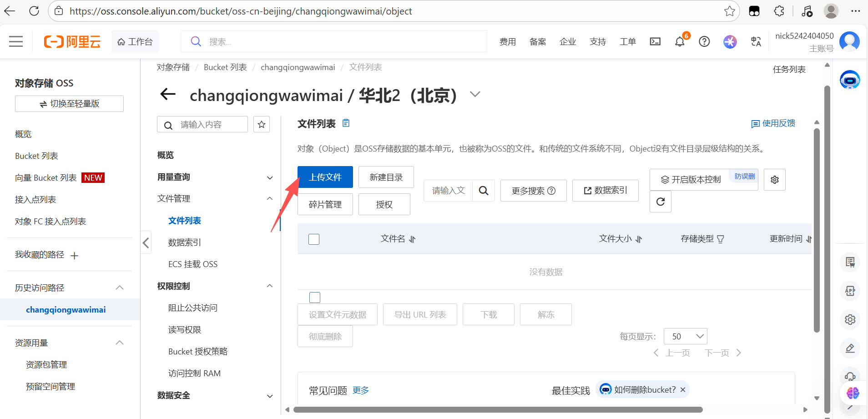The width and height of the screenshot is (868, 419).
Task: Click the toolbar 数据索引 button
Action: coord(606,191)
